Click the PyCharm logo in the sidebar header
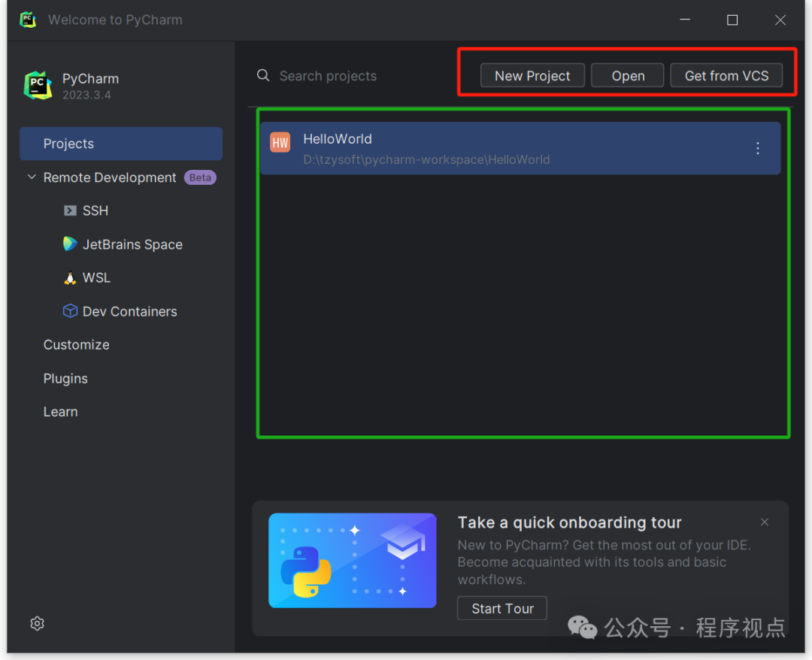812x660 pixels. tap(38, 86)
